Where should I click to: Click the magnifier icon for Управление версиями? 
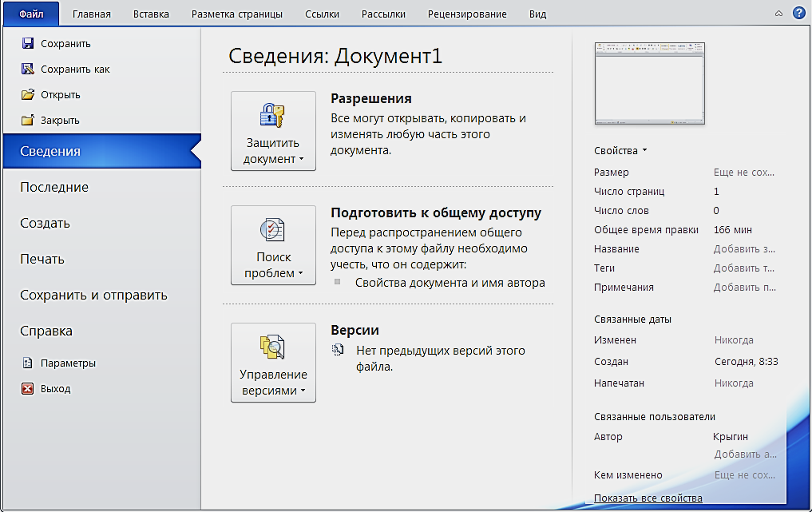pyautogui.click(x=272, y=347)
